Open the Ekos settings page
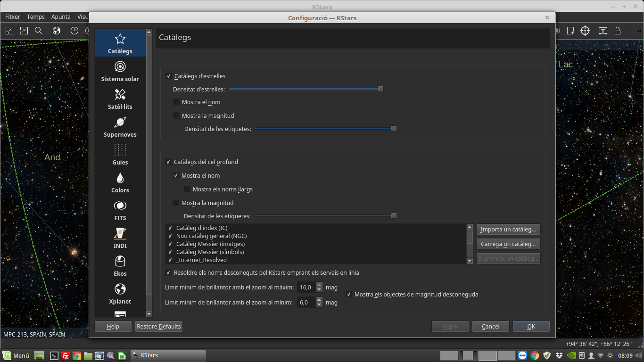 pos(120,266)
